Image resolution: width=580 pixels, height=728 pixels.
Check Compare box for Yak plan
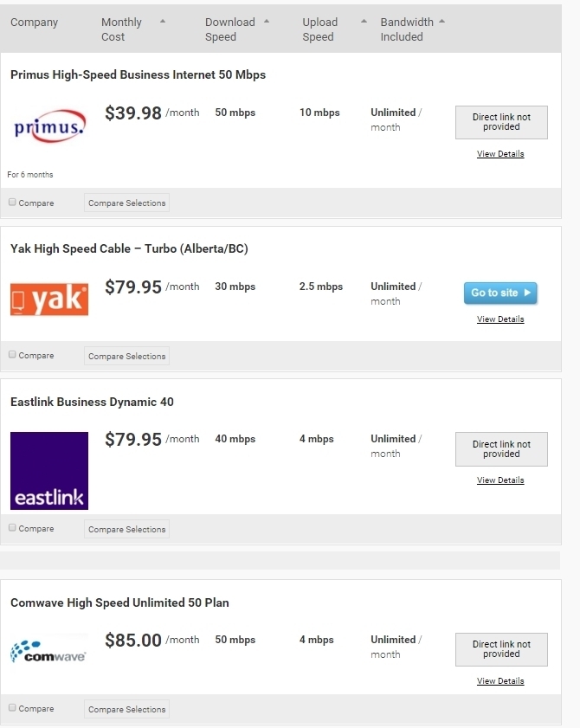pyautogui.click(x=12, y=355)
